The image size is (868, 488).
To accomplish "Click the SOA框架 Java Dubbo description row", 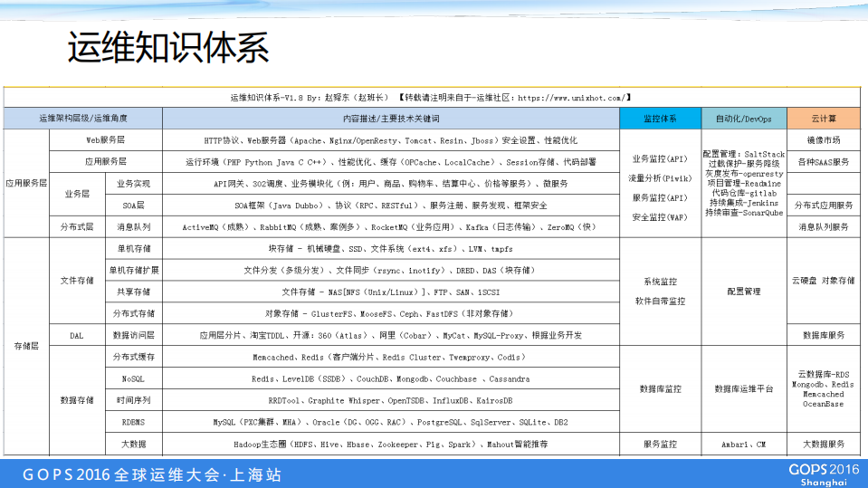I will [x=391, y=206].
